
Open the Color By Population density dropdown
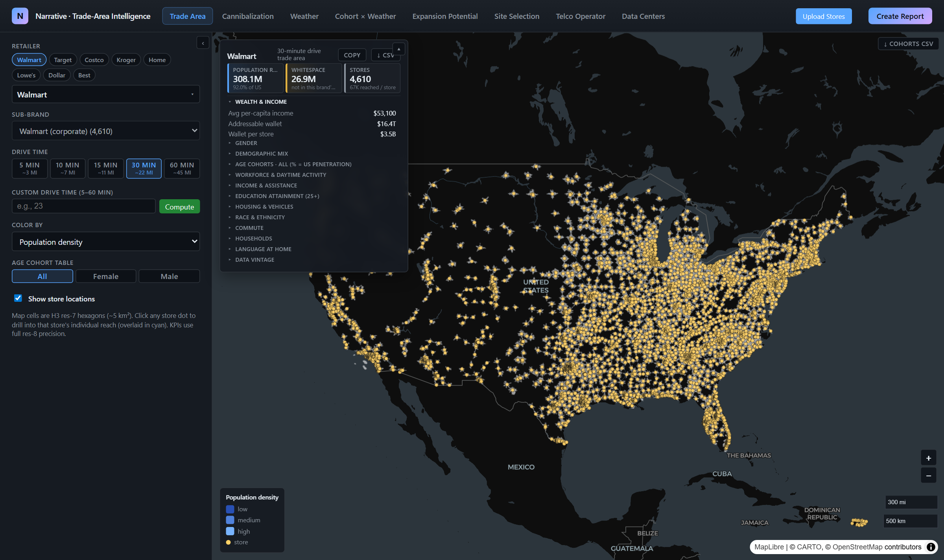click(106, 242)
